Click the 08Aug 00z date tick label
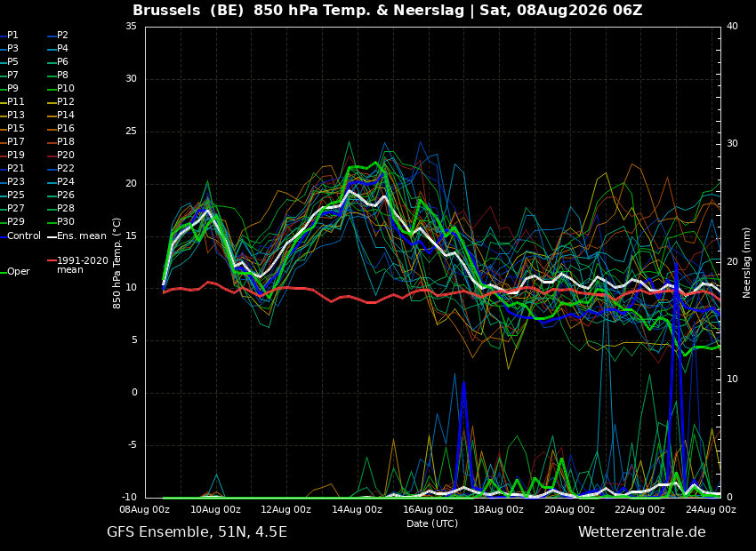Screen dimensions: 756x551 coord(145,509)
